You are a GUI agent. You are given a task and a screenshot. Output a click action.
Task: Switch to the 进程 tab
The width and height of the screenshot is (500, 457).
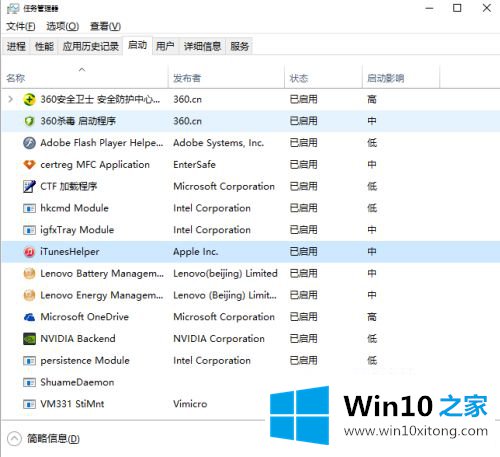tap(16, 46)
